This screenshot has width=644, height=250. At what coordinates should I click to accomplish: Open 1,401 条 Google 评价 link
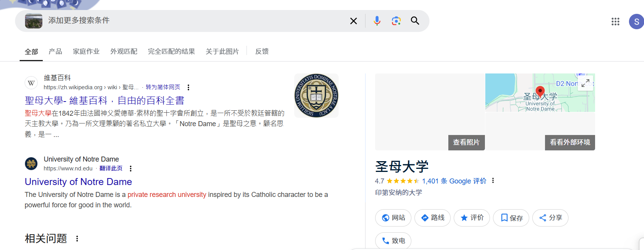pyautogui.click(x=454, y=181)
